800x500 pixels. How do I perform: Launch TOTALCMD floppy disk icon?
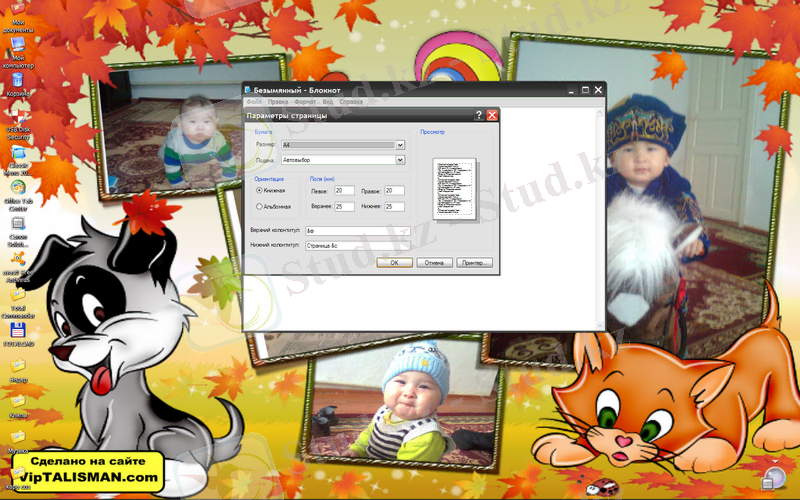click(x=18, y=330)
